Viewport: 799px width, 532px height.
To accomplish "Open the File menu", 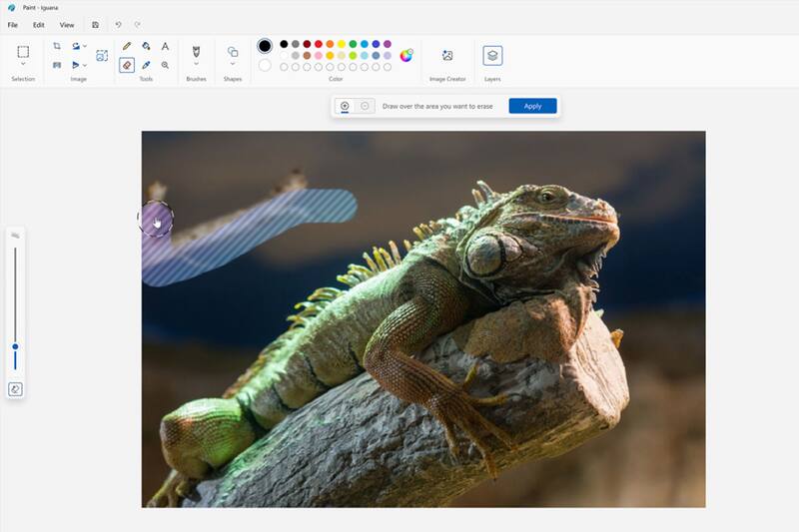I will [13, 25].
